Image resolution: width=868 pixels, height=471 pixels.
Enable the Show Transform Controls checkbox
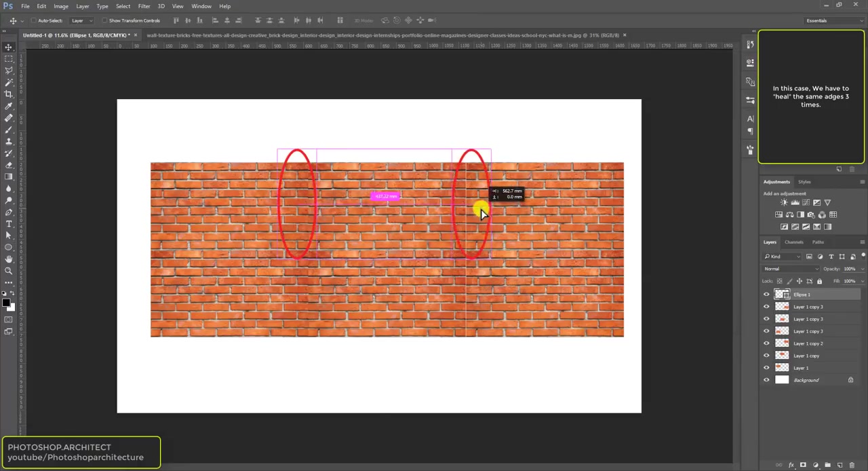[x=106, y=20]
